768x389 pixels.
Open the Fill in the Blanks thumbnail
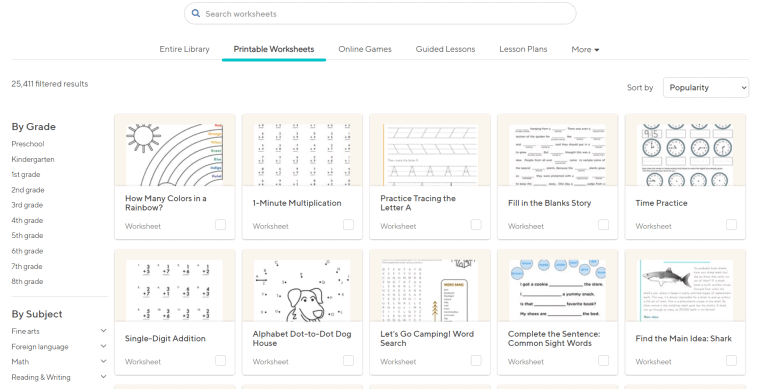point(557,155)
